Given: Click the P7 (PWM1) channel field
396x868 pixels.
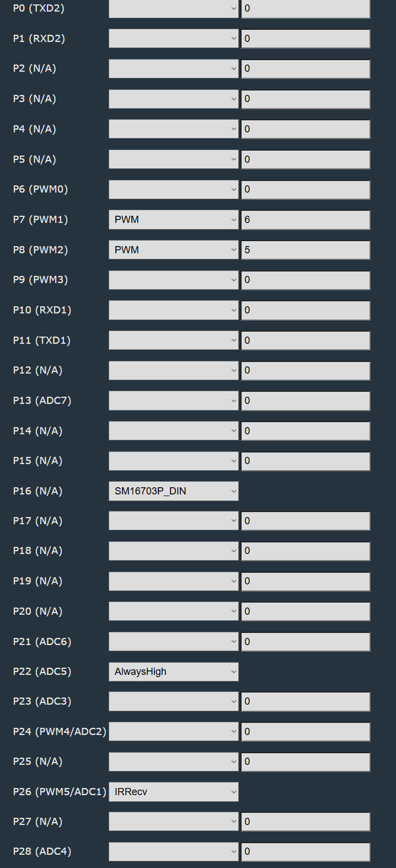Looking at the screenshot, I should pyautogui.click(x=306, y=220).
